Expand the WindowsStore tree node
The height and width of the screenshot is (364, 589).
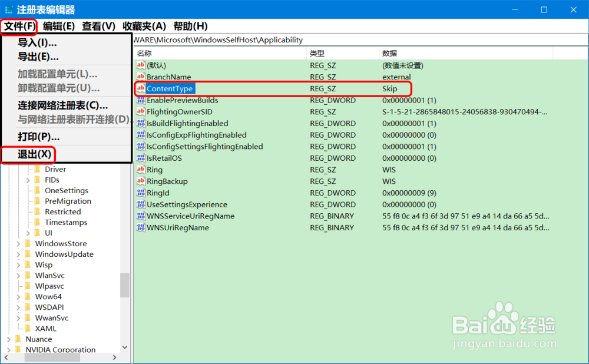point(18,243)
